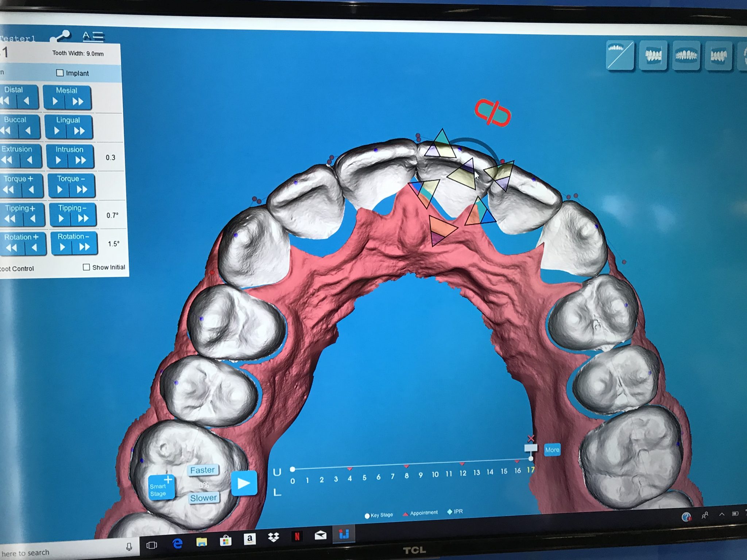Click the Extrusion single-step arrow
The width and height of the screenshot is (747, 560).
click(29, 160)
